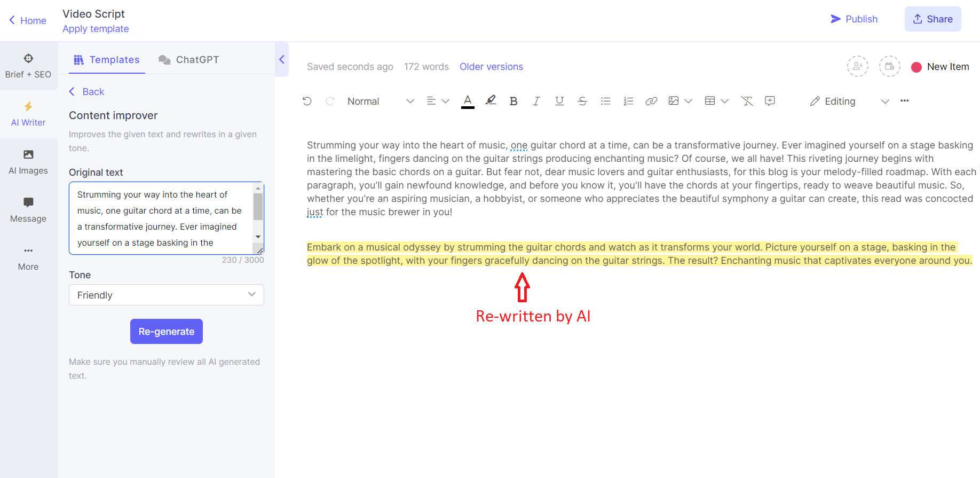
Task: Add a comment from the toolbar
Action: coord(770,101)
